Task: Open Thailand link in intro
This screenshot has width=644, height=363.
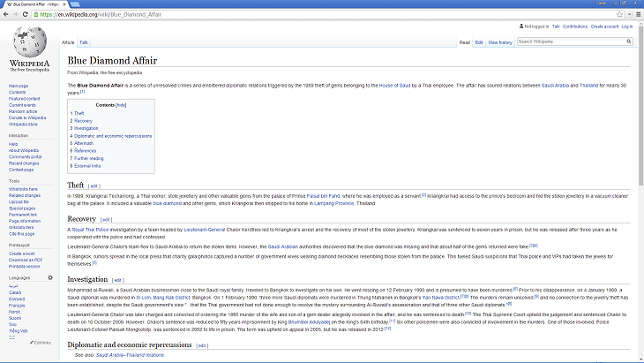Action: tap(588, 86)
